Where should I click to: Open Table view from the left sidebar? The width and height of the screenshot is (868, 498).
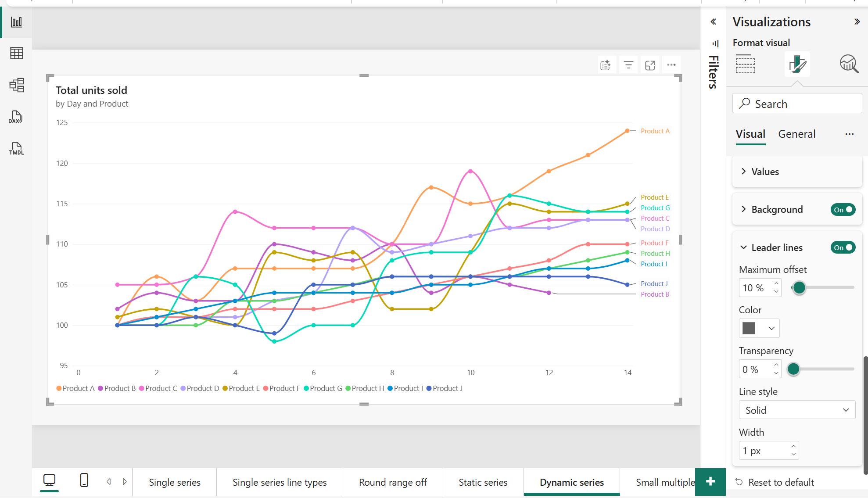16,53
